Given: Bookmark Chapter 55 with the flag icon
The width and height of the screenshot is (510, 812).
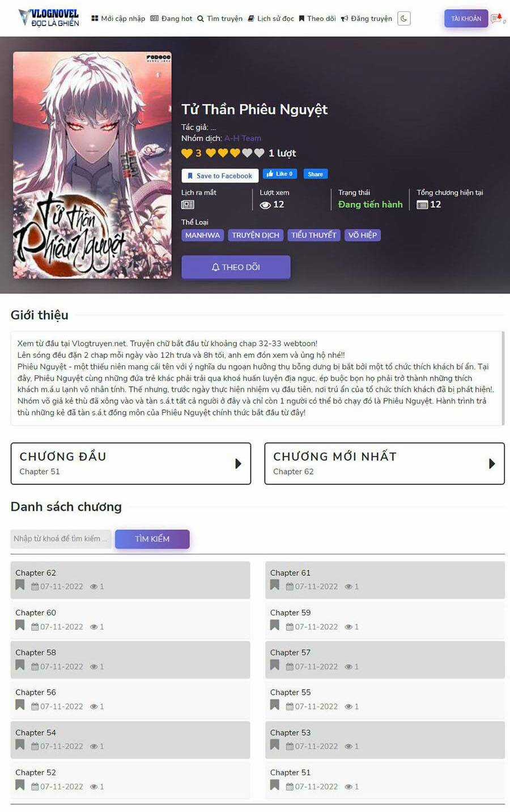Looking at the screenshot, I should coord(275,705).
